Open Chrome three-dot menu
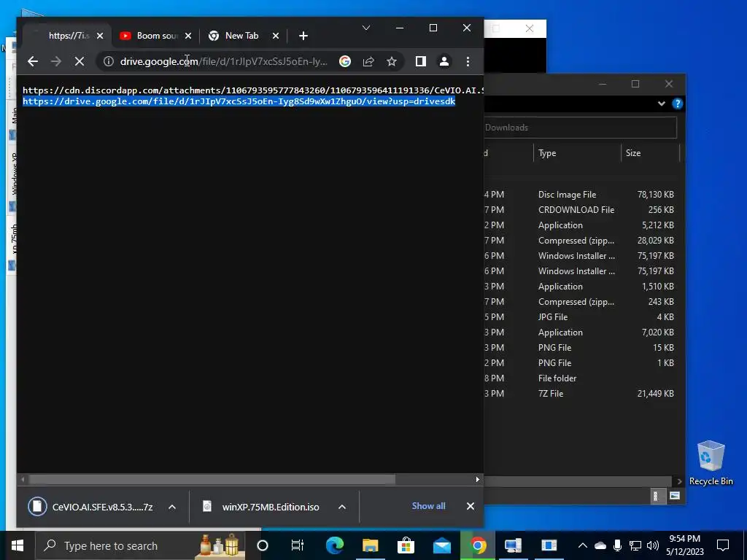The width and height of the screenshot is (747, 560). click(468, 61)
